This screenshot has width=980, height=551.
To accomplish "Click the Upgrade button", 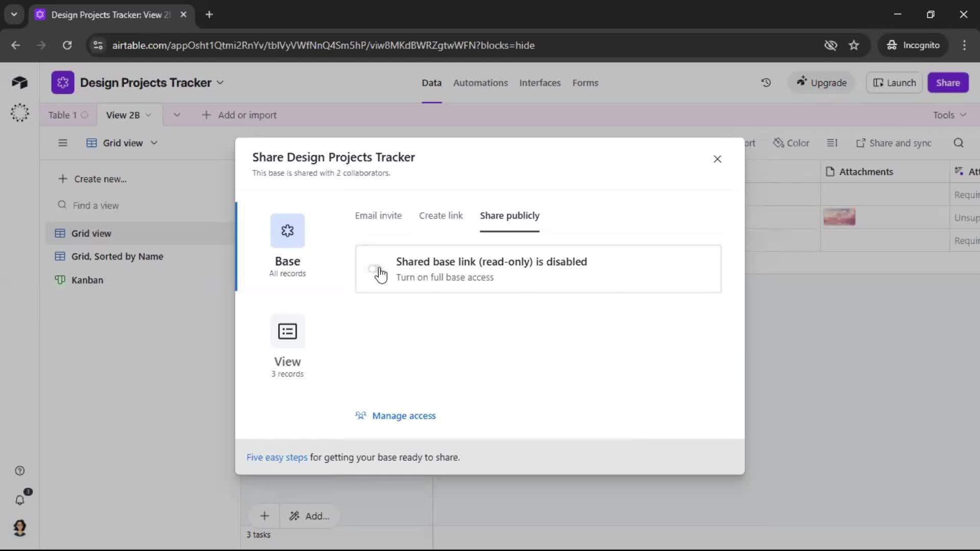I will click(821, 83).
